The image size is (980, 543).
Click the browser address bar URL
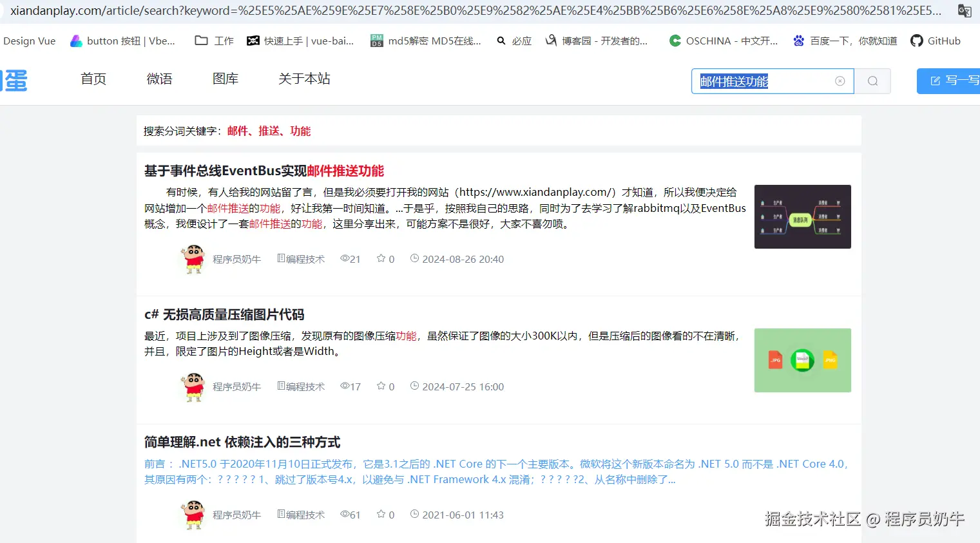476,11
